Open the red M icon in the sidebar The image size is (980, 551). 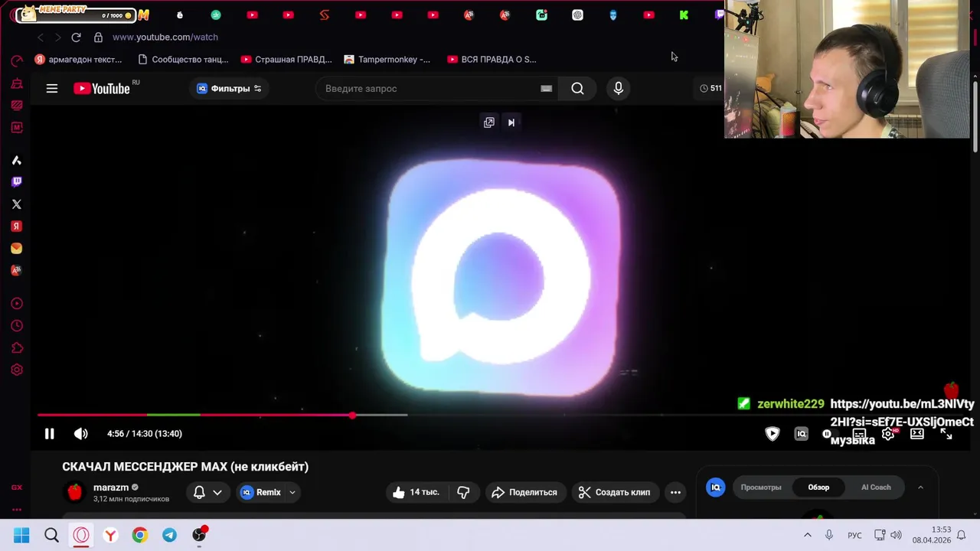17,128
